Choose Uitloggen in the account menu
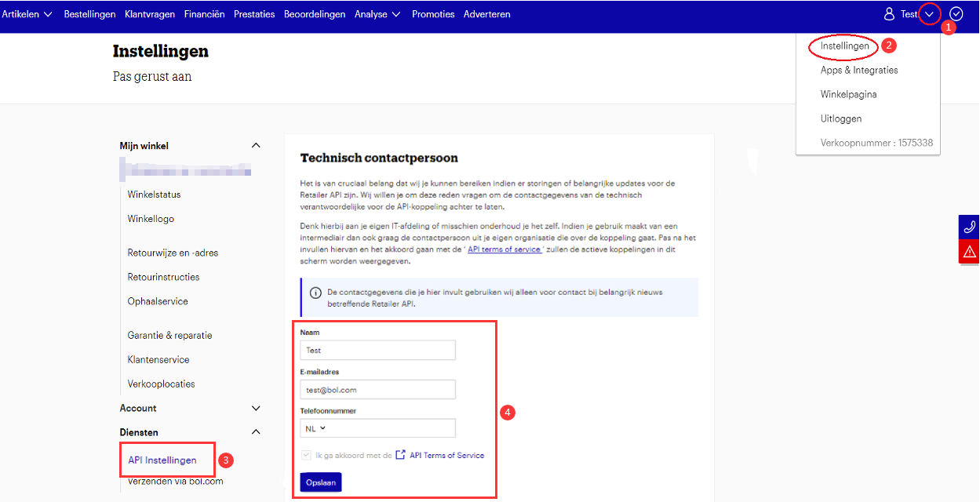 tap(841, 118)
